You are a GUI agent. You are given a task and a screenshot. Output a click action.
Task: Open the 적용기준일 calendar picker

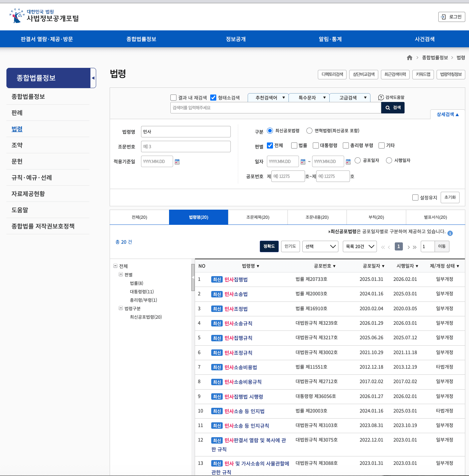(177, 162)
